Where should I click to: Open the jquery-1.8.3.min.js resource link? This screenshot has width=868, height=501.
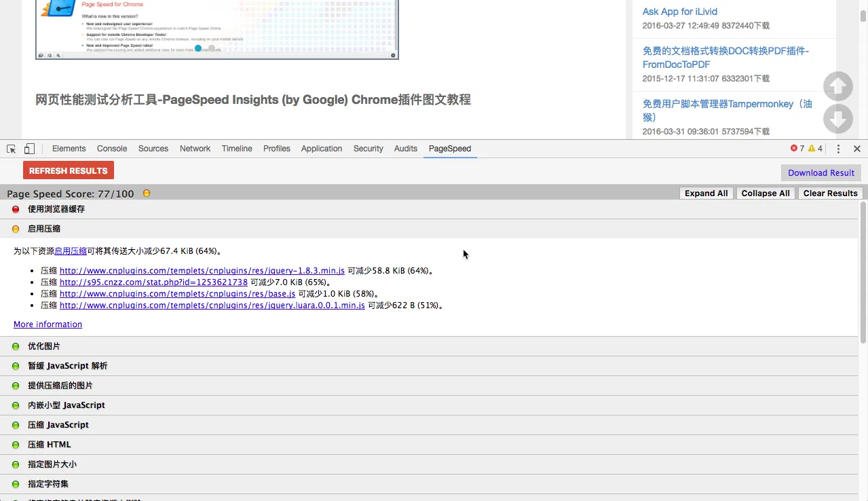click(202, 271)
